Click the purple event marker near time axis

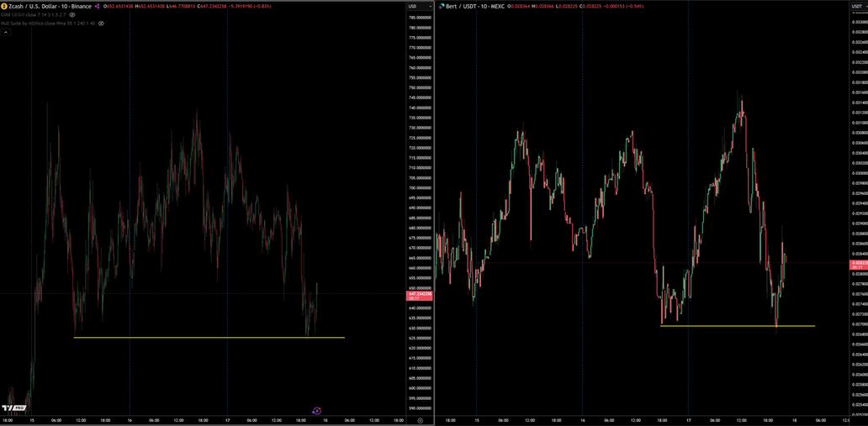click(x=316, y=411)
